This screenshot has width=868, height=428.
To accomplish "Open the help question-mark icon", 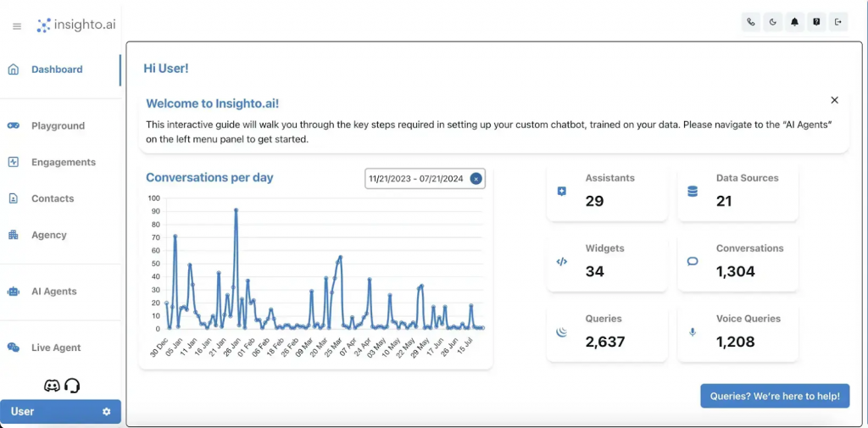I will 816,22.
